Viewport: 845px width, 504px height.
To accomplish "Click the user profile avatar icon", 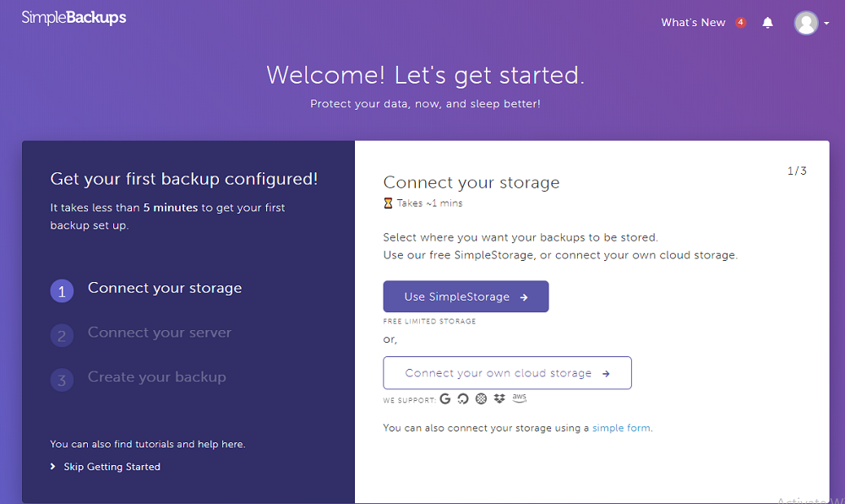I will tap(806, 22).
